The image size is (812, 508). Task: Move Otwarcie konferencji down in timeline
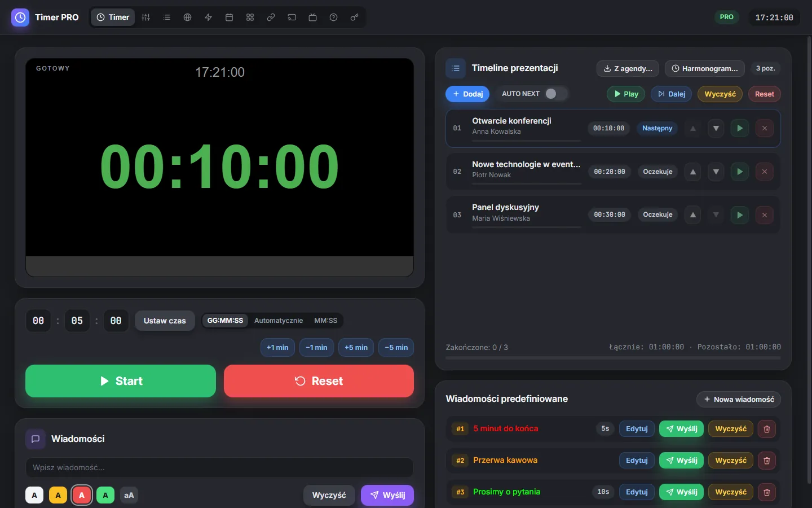point(716,128)
